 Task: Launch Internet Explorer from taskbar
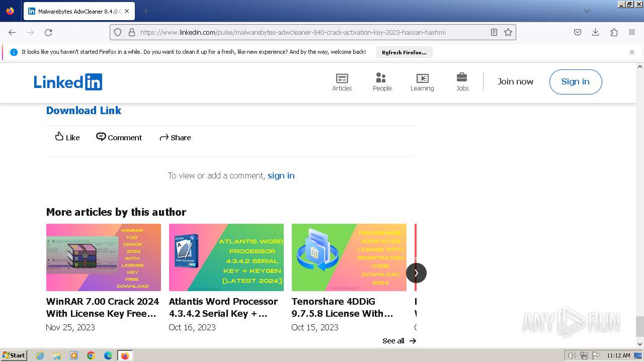click(x=40, y=355)
